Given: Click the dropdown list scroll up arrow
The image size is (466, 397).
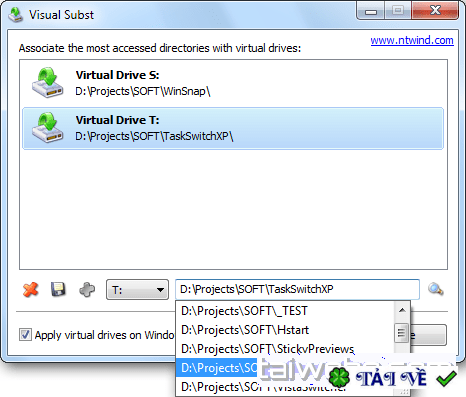Looking at the screenshot, I should (x=402, y=310).
